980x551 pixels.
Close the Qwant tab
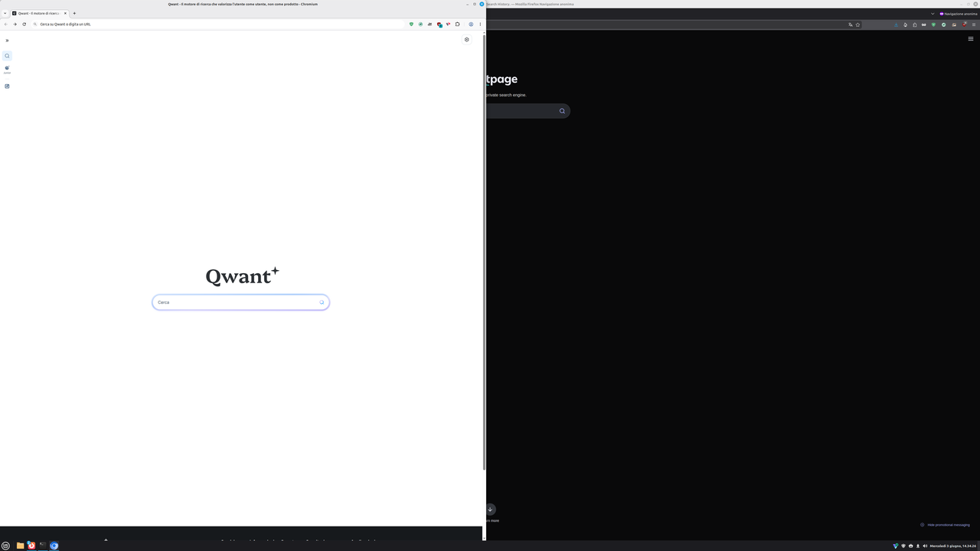click(66, 13)
